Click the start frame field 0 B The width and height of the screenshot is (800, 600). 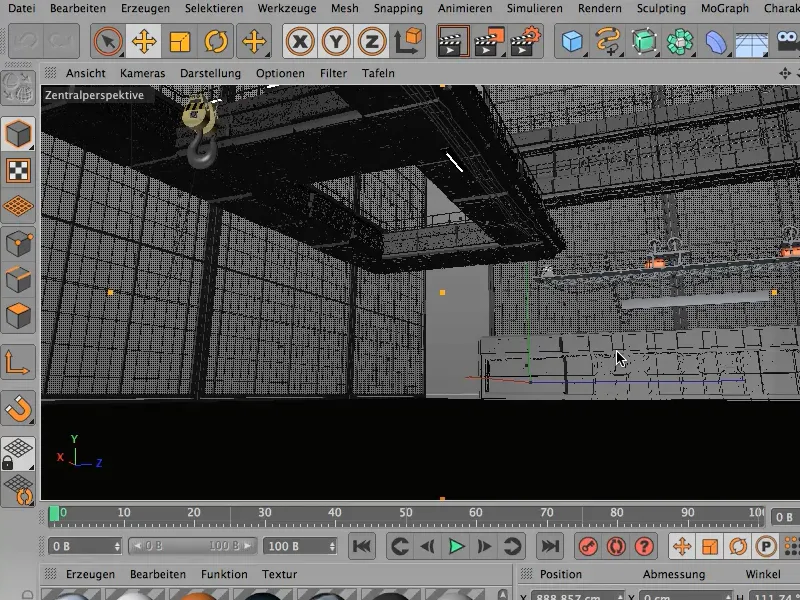[85, 546]
